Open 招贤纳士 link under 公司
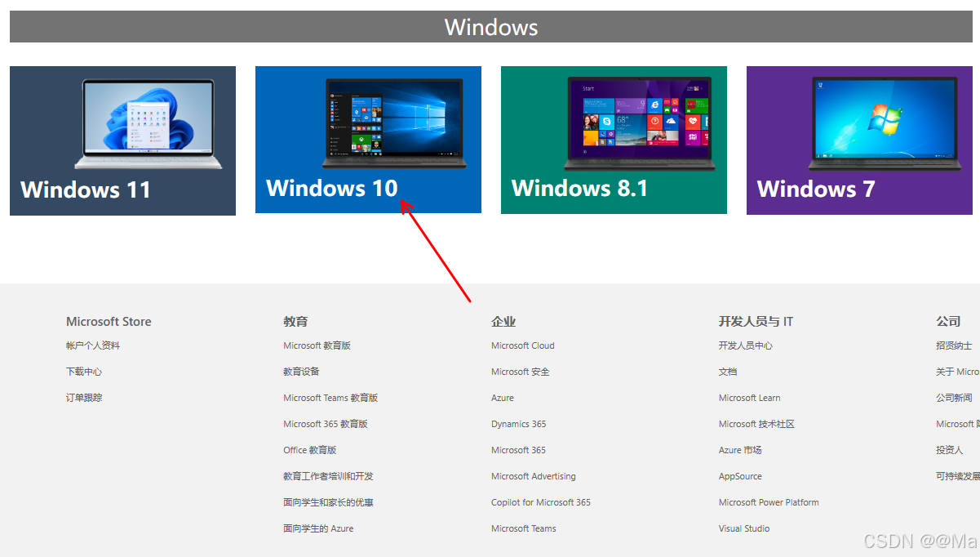980x557 pixels. (x=954, y=345)
